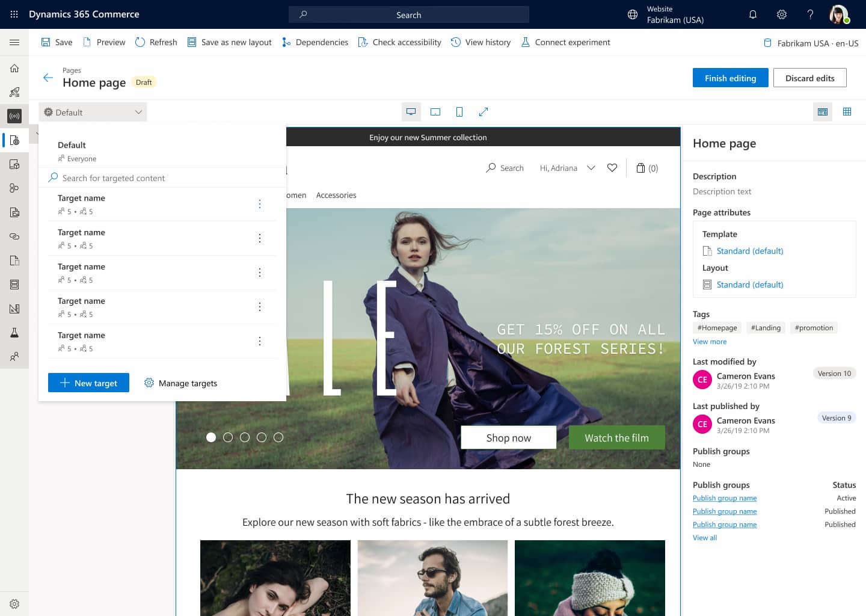Click Save in the command bar
Image resolution: width=866 pixels, height=616 pixels.
(x=57, y=42)
